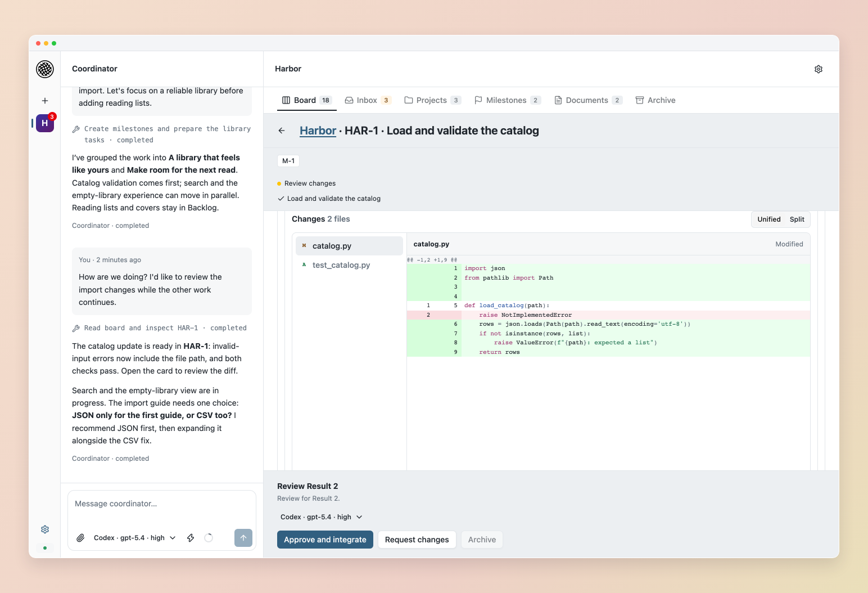Click the globe app logo in sidebar
The height and width of the screenshot is (593, 868).
pyautogui.click(x=45, y=69)
